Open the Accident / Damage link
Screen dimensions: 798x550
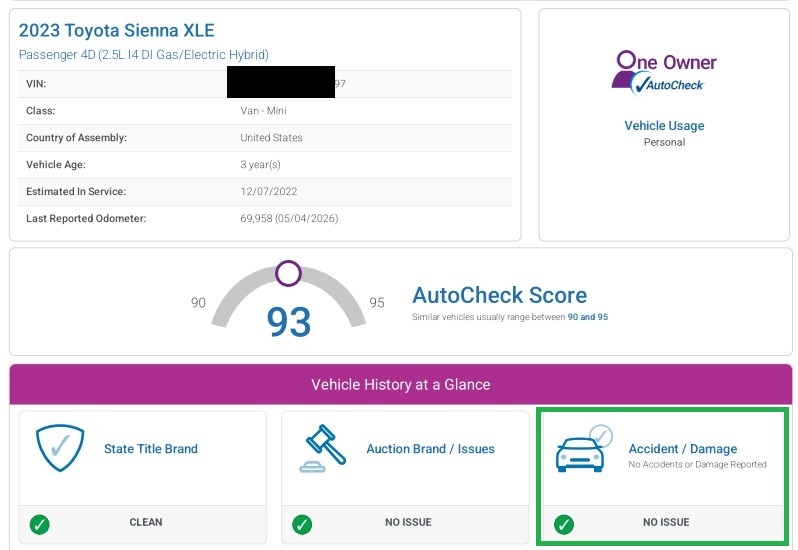pos(683,449)
